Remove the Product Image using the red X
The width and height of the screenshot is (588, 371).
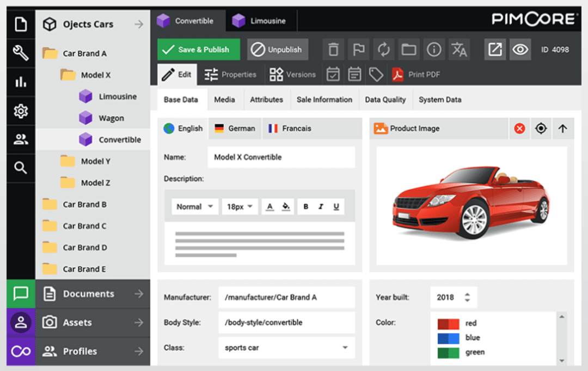pos(519,128)
